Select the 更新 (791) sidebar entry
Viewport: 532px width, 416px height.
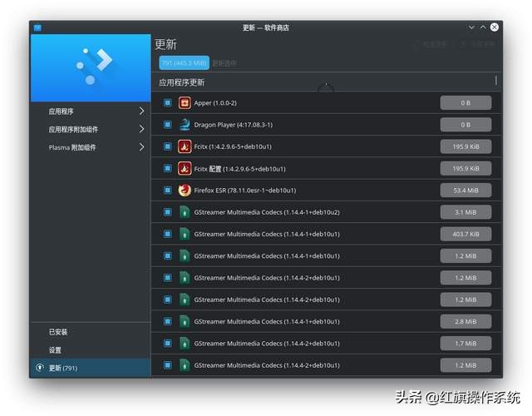coord(91,368)
